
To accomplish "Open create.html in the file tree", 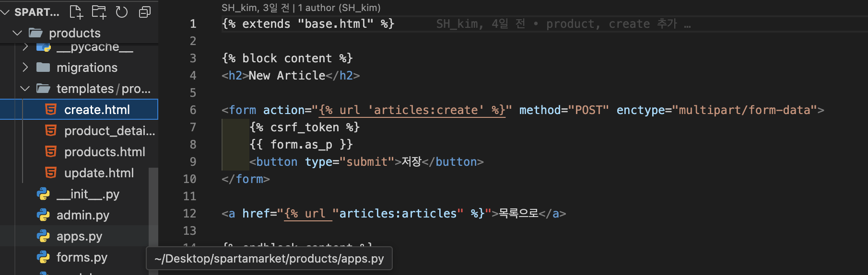I will pyautogui.click(x=79, y=110).
